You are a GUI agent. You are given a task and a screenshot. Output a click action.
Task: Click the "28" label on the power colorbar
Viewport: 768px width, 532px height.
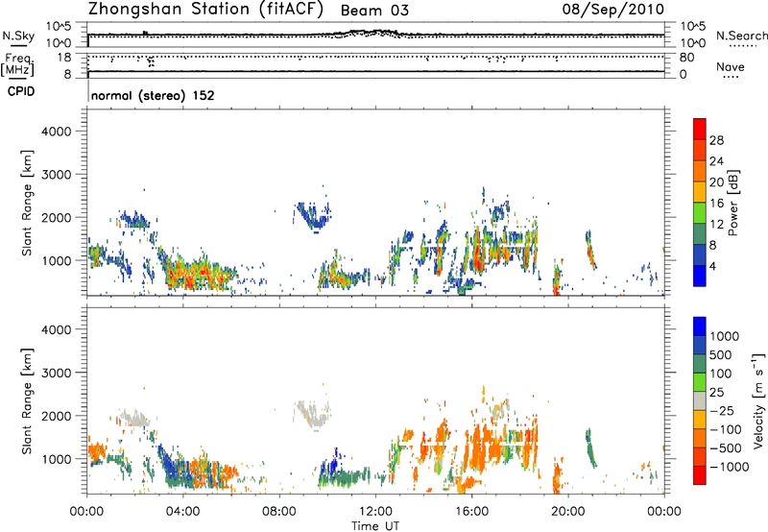click(716, 140)
